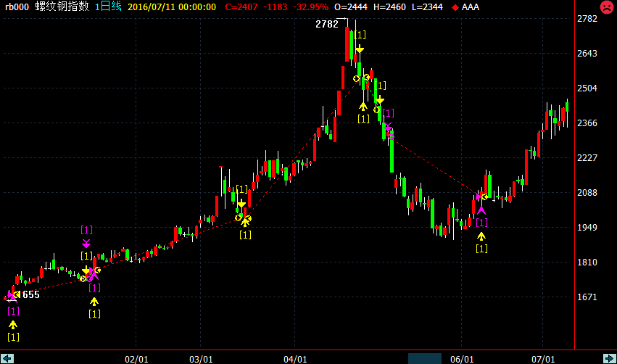Image resolution: width=617 pixels, height=364 pixels.
Task: Click the red sad face icon
Action: coord(605,8)
